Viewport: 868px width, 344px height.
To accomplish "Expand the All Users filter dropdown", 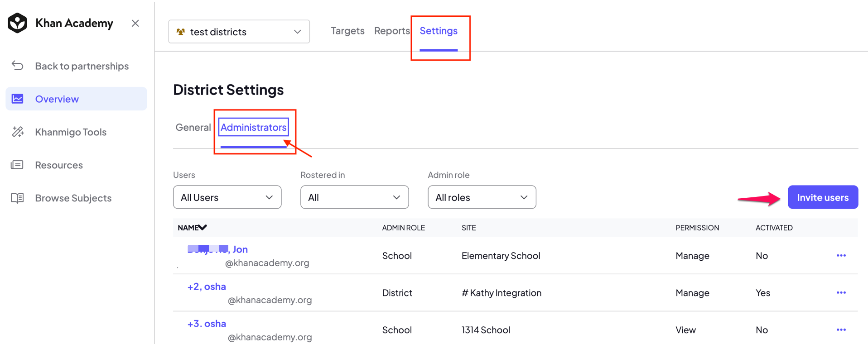I will pos(227,197).
